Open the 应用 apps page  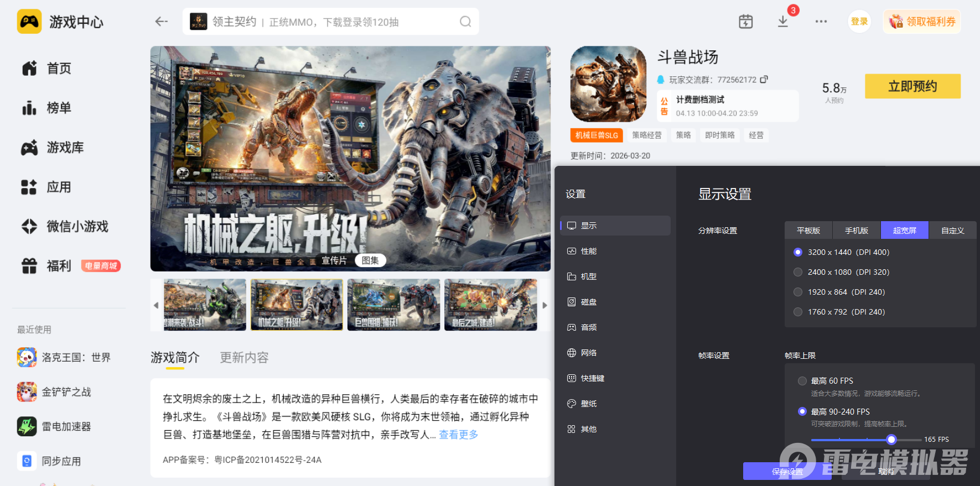tap(46, 187)
